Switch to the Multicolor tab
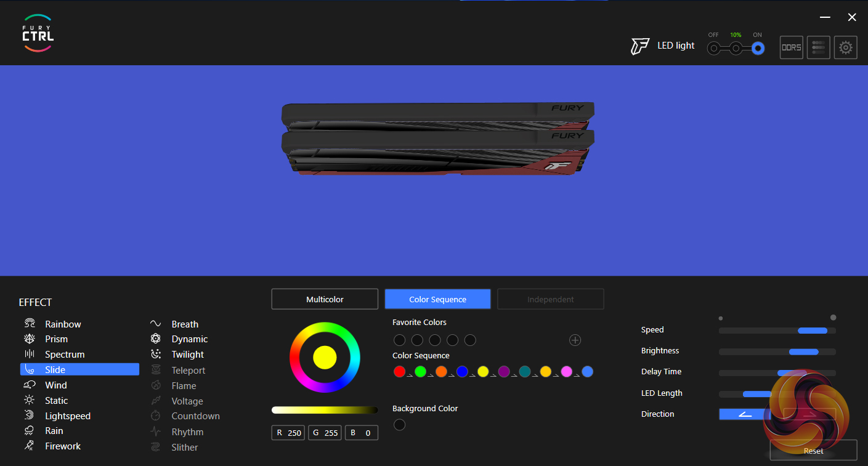This screenshot has width=868, height=466. 325,299
